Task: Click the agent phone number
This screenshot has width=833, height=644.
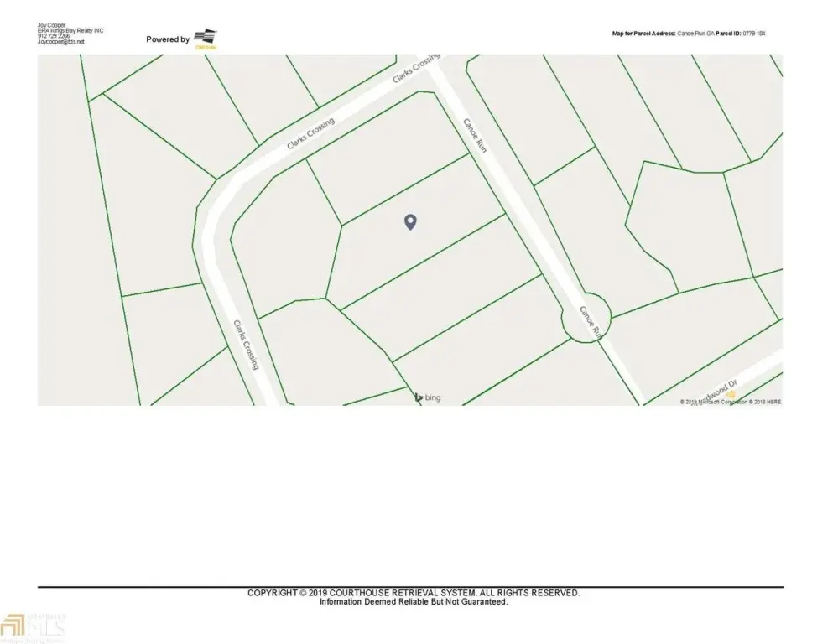Action: click(52, 36)
